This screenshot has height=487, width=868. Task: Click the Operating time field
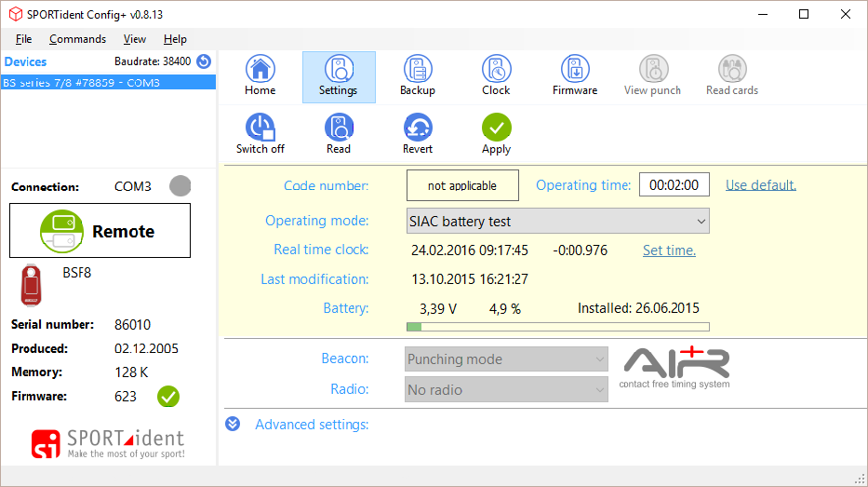674,184
